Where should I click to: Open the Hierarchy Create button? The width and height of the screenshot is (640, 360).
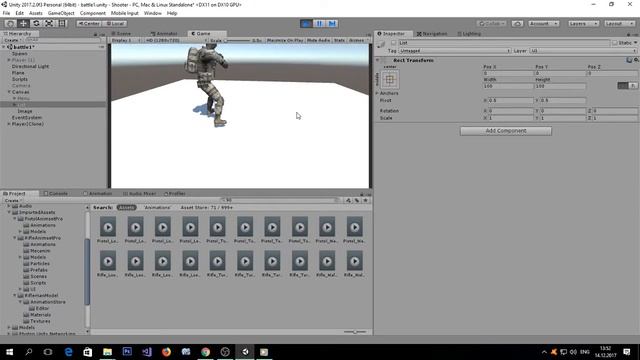(x=13, y=40)
